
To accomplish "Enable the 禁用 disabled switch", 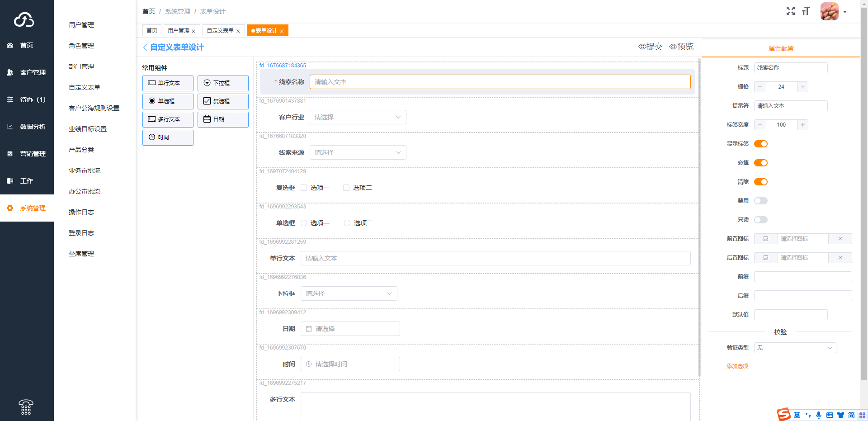I will coord(761,201).
